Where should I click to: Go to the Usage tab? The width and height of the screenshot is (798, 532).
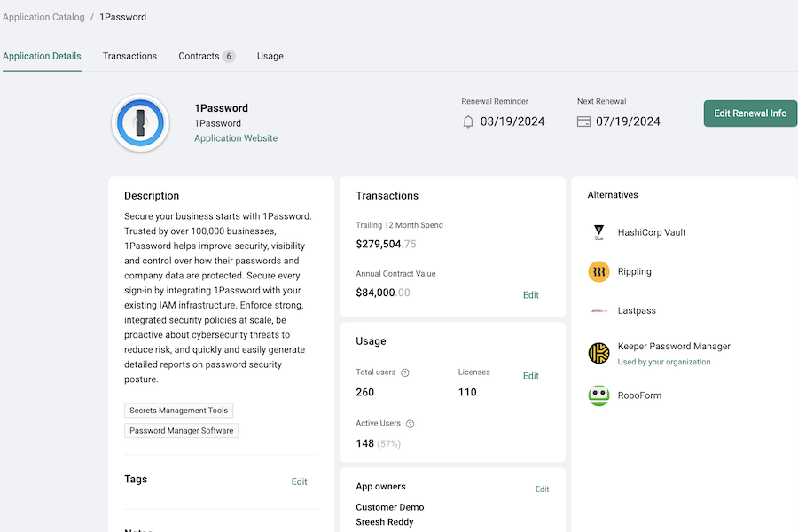coord(270,56)
